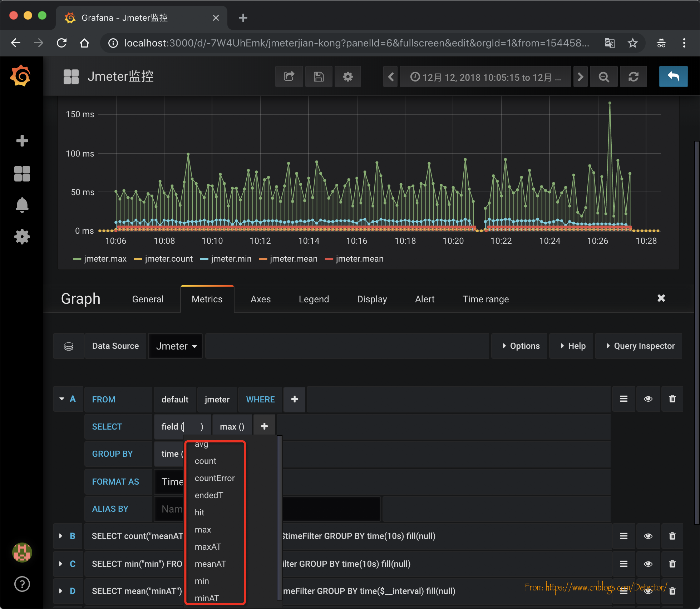Click the zoom out time range icon
Viewport: 700px width, 609px height.
[x=603, y=76]
